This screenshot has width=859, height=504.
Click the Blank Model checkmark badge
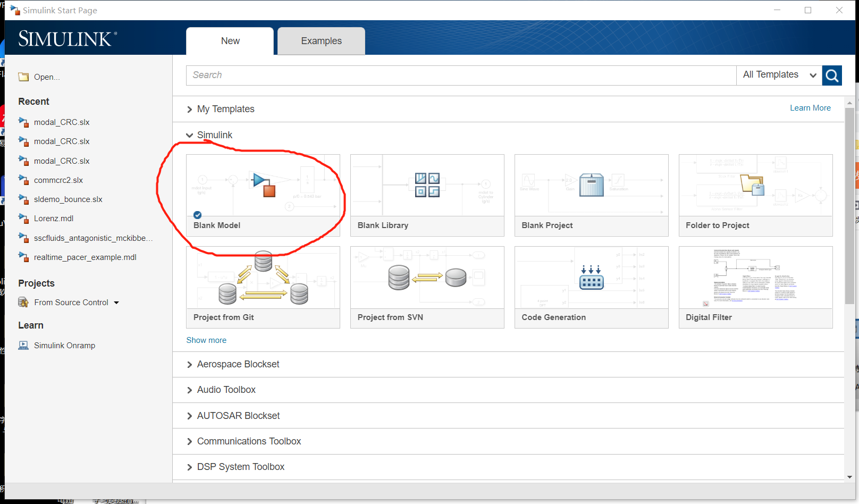[197, 215]
